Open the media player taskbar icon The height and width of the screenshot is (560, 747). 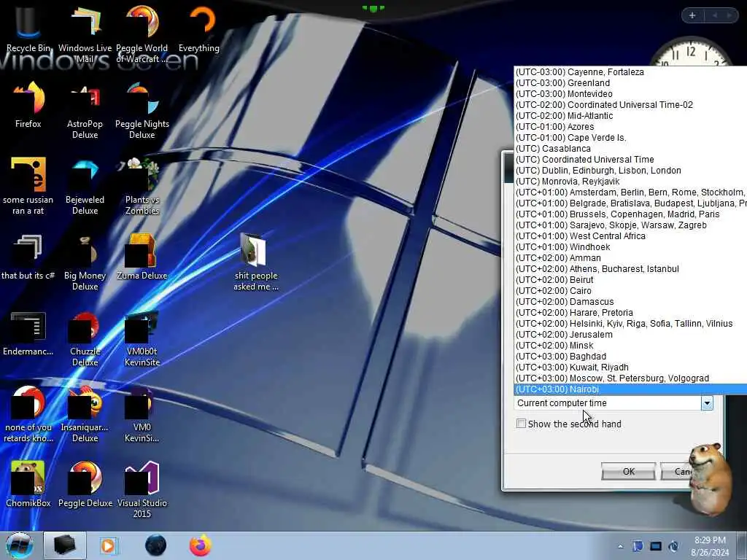tap(108, 545)
